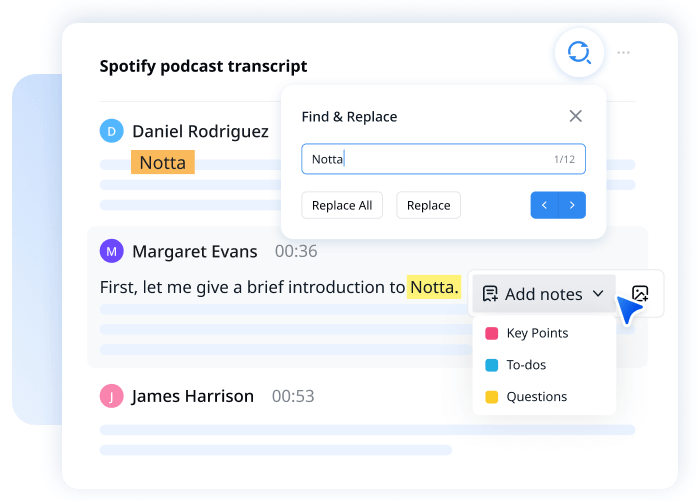700x500 pixels.
Task: Select Questions from notes menu
Action: click(x=544, y=396)
